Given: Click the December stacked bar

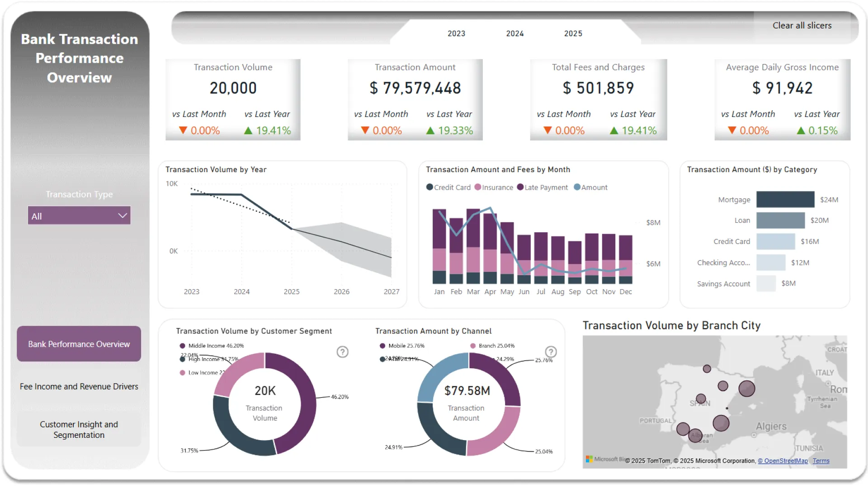Looking at the screenshot, I should [626, 259].
